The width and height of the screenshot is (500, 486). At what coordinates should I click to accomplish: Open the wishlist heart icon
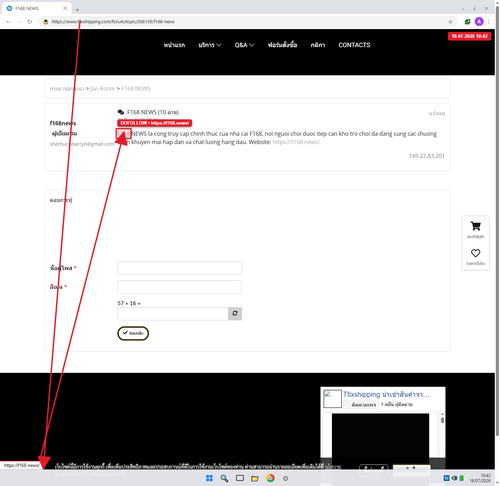[475, 253]
